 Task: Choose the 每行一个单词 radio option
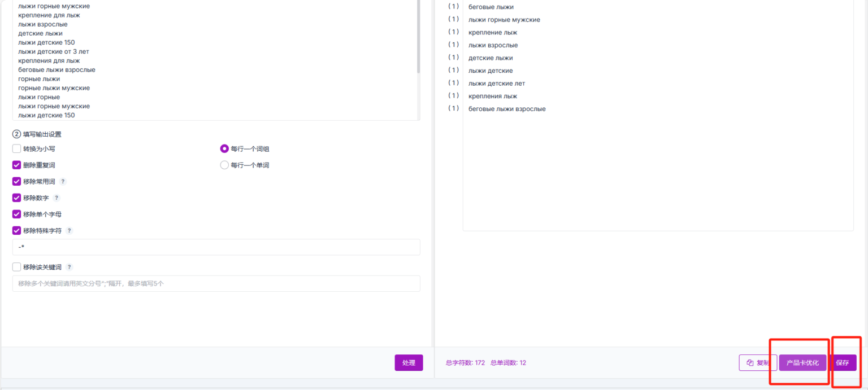click(224, 165)
